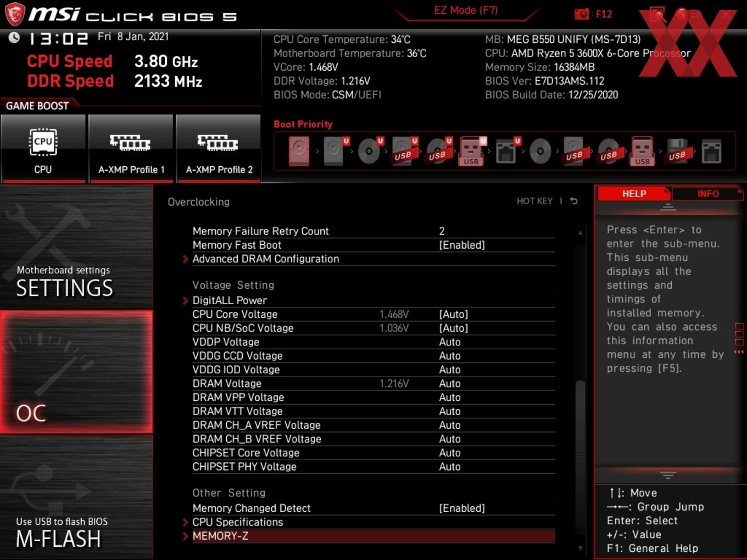Select the VDDG IOD Voltage Auto field

[x=449, y=369]
